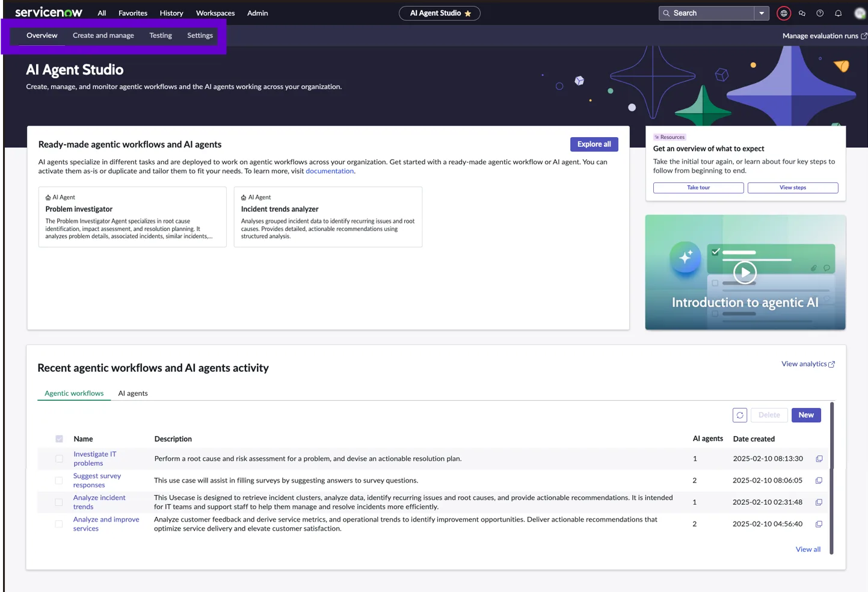Click the activity list vertical scrollbar
Screen dimensions: 868x592
click(832, 478)
